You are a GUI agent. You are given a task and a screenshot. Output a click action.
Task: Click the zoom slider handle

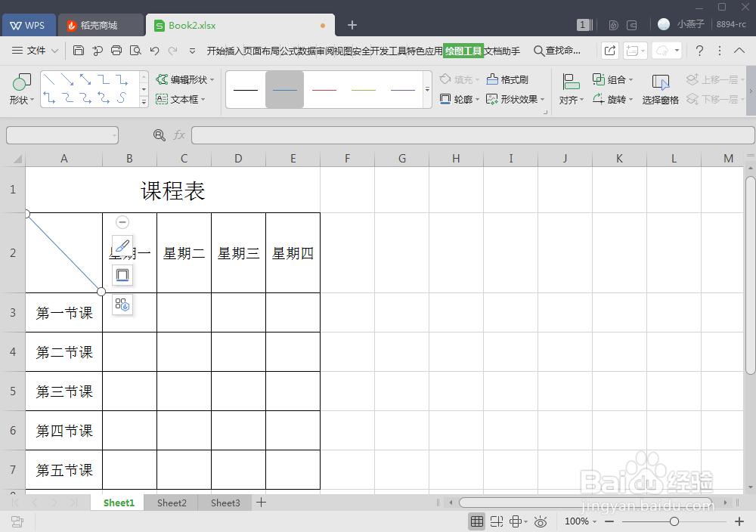click(x=674, y=521)
